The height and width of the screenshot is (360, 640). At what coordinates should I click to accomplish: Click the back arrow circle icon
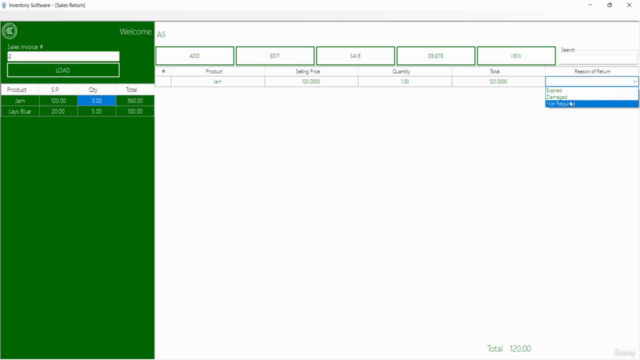(x=9, y=31)
